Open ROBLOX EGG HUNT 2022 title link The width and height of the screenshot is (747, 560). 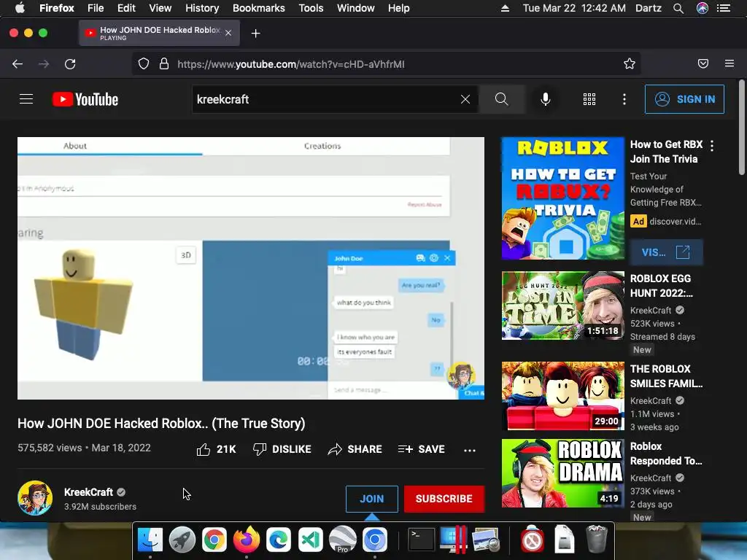661,286
